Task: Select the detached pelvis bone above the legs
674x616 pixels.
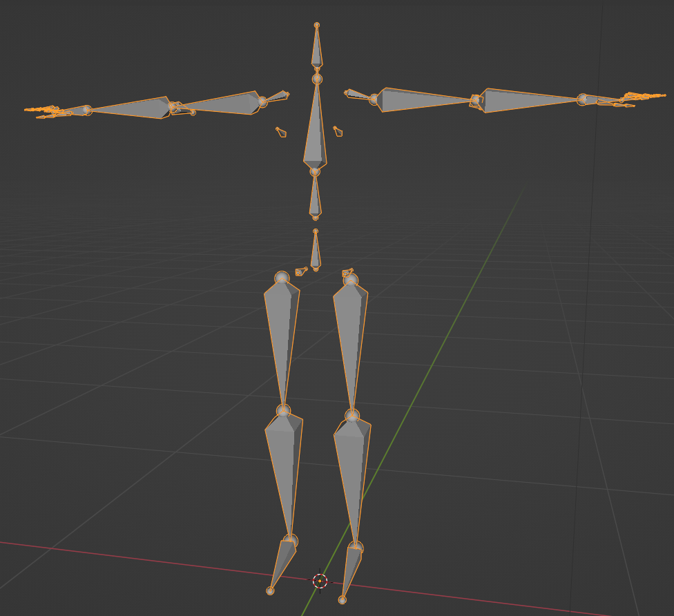Action: (x=316, y=250)
